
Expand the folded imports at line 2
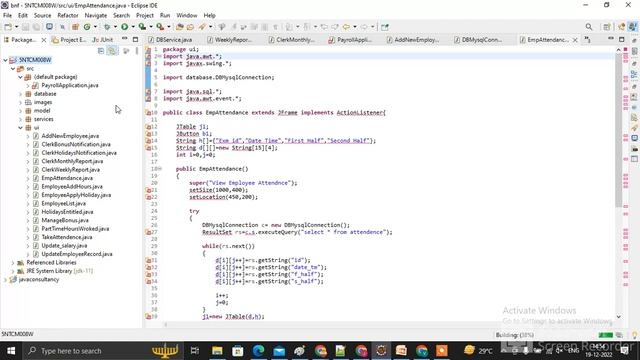[x=159, y=56]
